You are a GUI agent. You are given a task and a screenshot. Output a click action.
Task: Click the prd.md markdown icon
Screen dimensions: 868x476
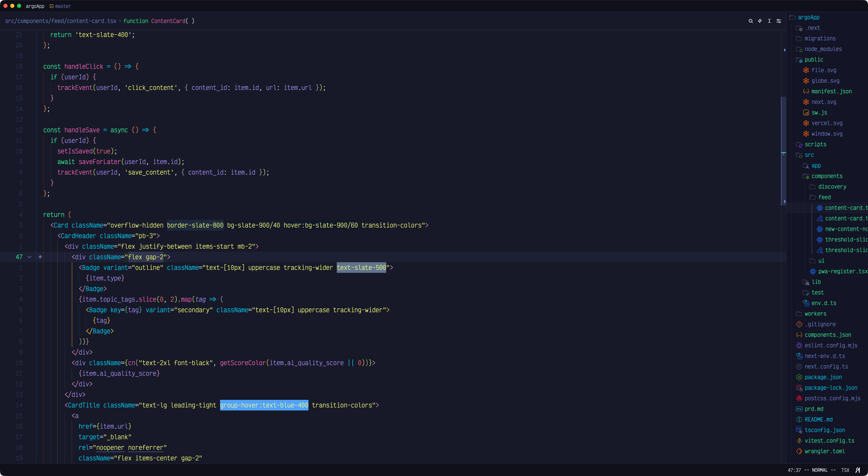(799, 409)
